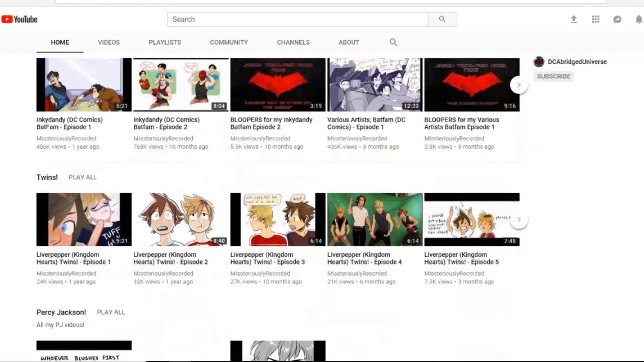Open the Twins! section title
Screen dimensions: 644x362
(47, 177)
